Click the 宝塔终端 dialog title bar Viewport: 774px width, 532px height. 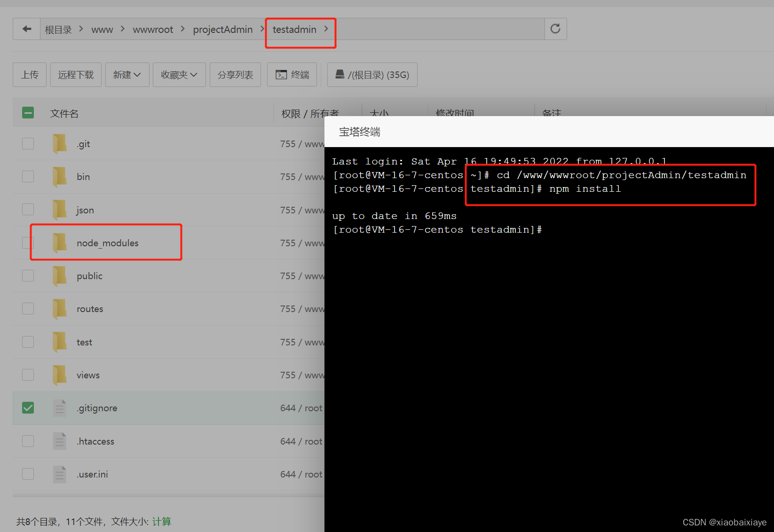tap(549, 132)
